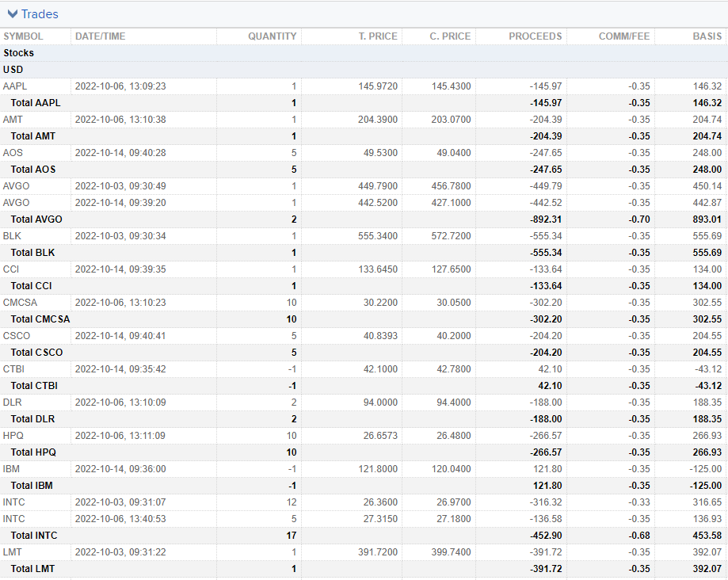Viewport: 728px width, 580px height.
Task: Click the Total CTBI basis -43.12
Action: pyautogui.click(x=708, y=386)
